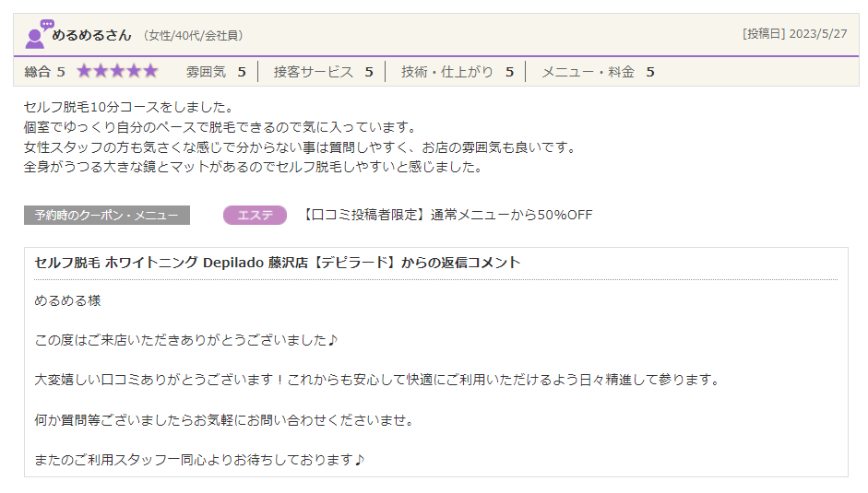Click the reply line この度はご来店いただき
Image resolution: width=868 pixels, height=493 pixels.
186,341
